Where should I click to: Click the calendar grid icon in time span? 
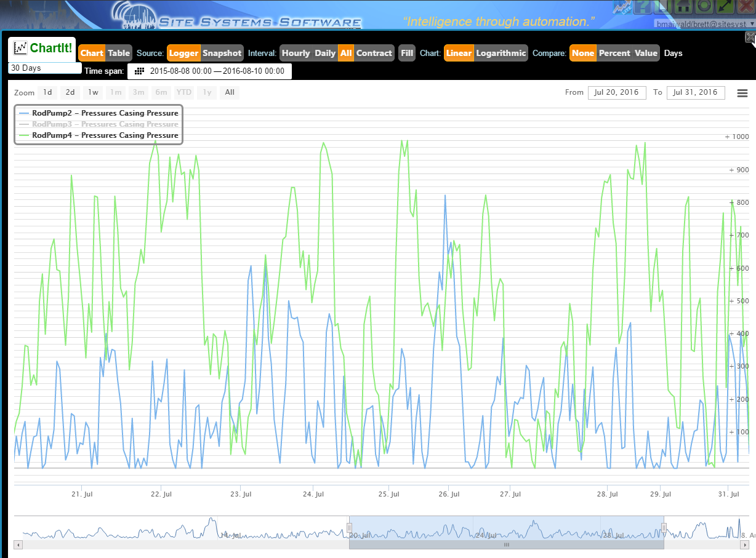(x=139, y=71)
